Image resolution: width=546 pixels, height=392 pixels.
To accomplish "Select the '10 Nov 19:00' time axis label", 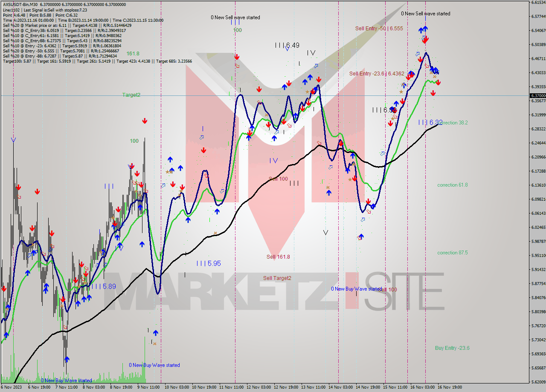I will pos(204,387).
